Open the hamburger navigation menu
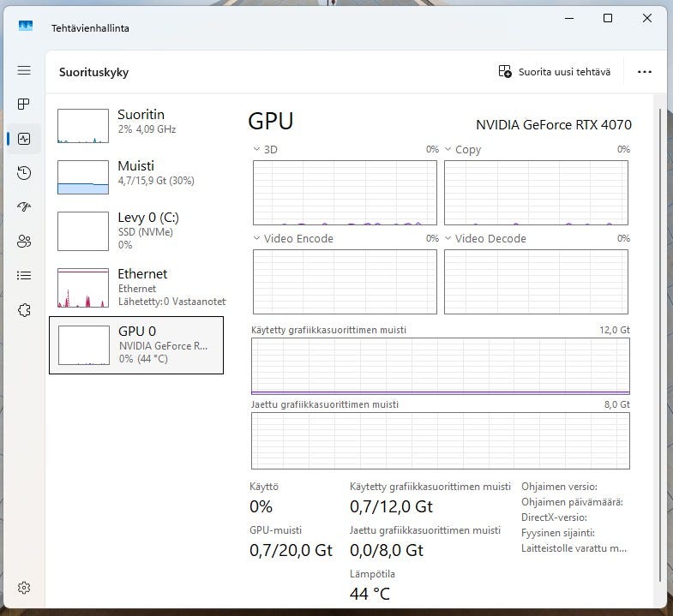673x616 pixels. [x=24, y=70]
